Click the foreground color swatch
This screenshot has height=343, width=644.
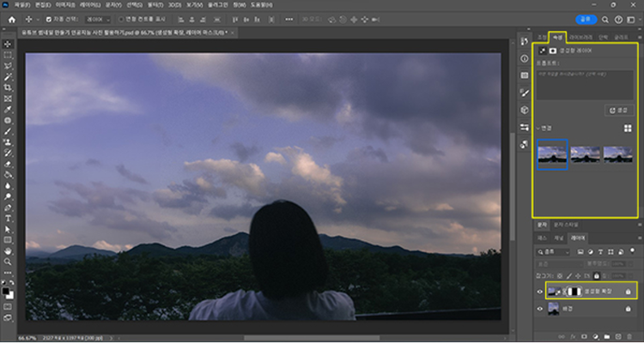6,292
